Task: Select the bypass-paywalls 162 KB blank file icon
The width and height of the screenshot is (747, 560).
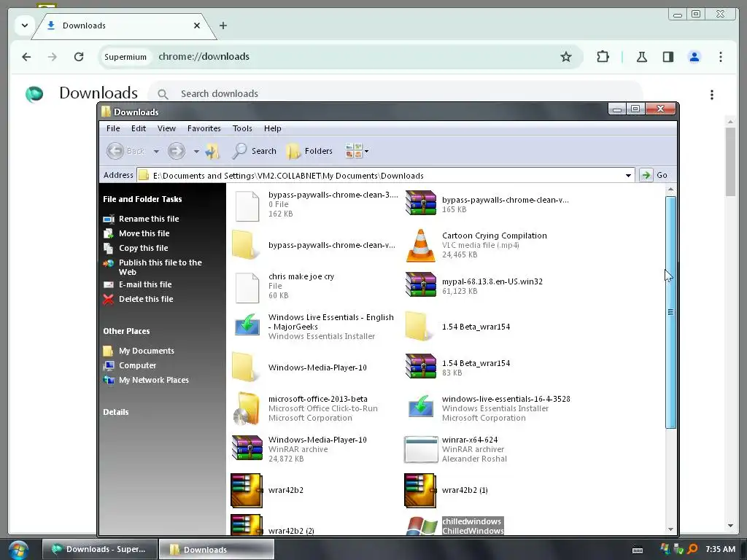Action: tap(248, 205)
